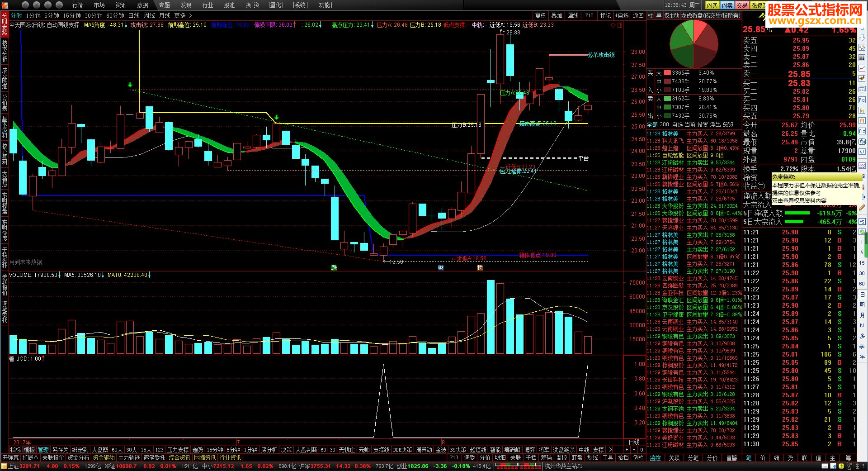
Task: Select the 资金驱动 bottom tab
Action: point(104,458)
